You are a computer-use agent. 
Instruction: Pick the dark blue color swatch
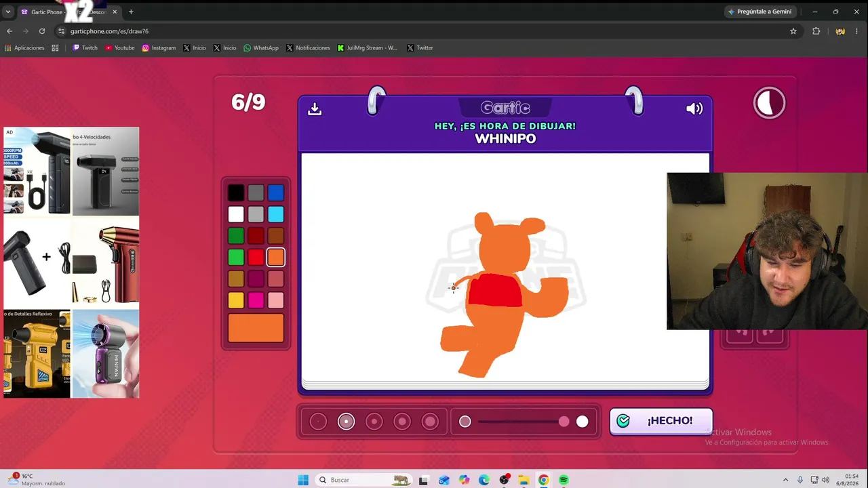(275, 193)
